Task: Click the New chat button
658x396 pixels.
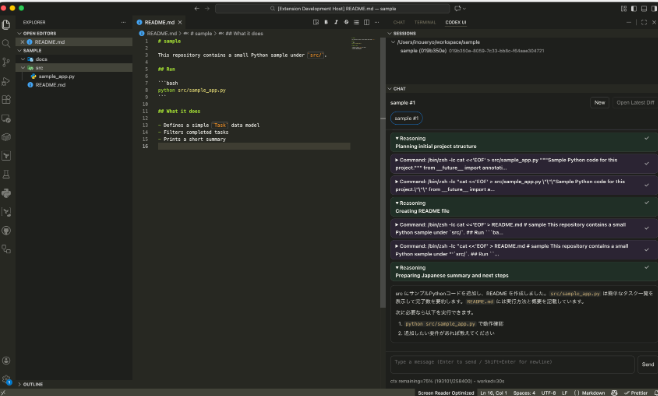Action: (600, 103)
